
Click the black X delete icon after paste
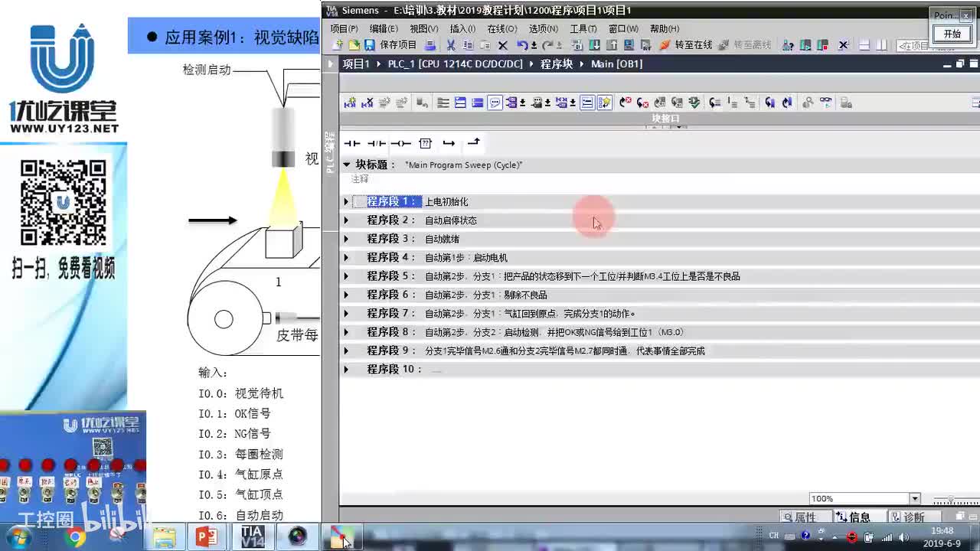point(502,45)
